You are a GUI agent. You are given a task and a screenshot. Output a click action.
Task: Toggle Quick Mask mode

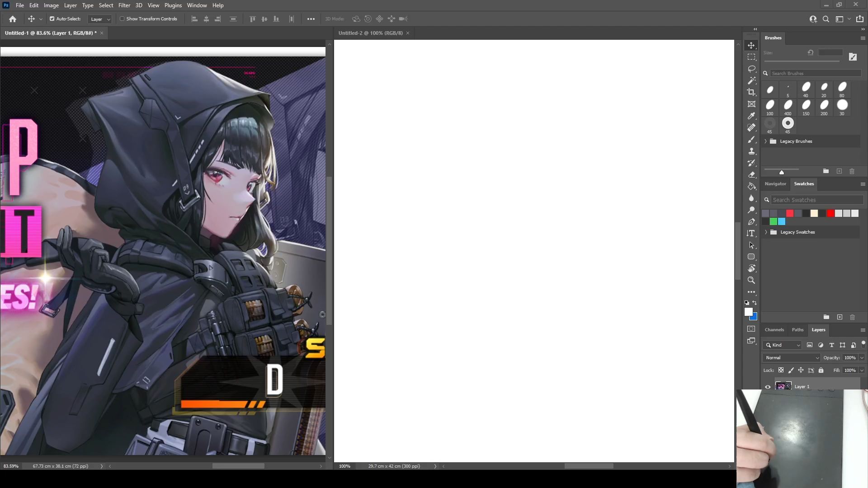(751, 329)
